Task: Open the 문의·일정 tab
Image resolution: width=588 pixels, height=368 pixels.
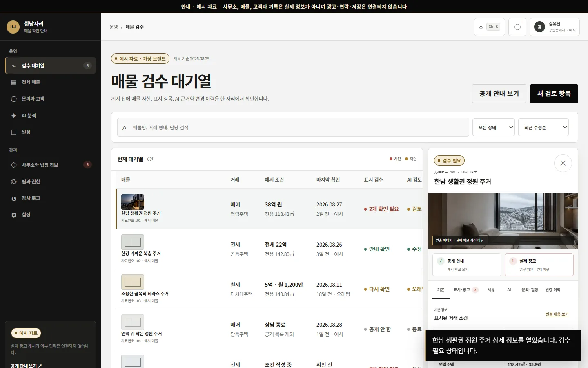Action: (x=530, y=289)
